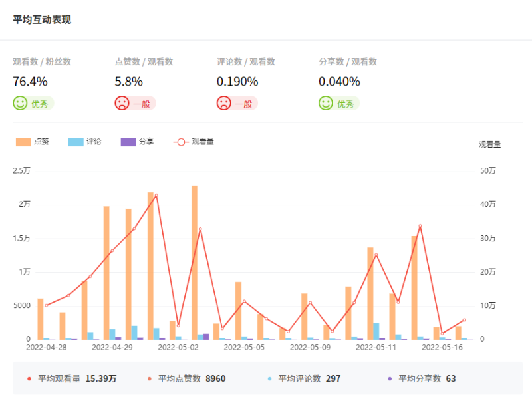Image resolution: width=532 pixels, height=405 pixels.
Task: Toggle the 观看量 line via legend label
Action: coord(202,142)
